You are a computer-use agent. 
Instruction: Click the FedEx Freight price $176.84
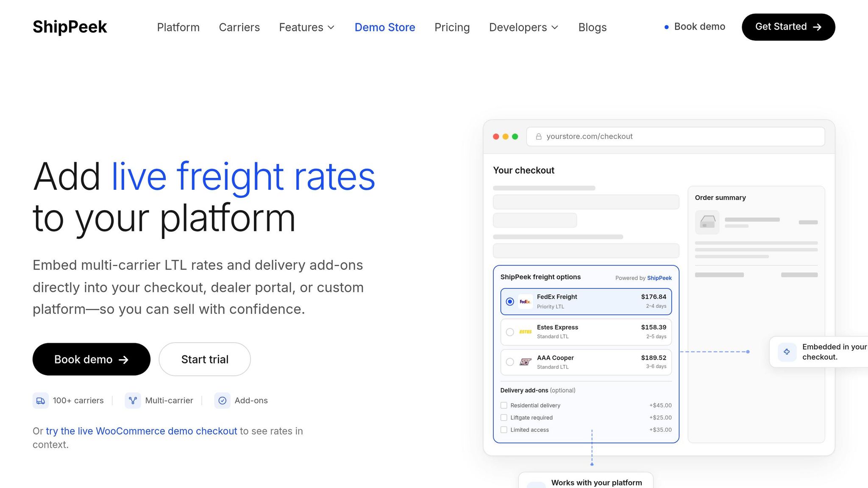click(654, 297)
